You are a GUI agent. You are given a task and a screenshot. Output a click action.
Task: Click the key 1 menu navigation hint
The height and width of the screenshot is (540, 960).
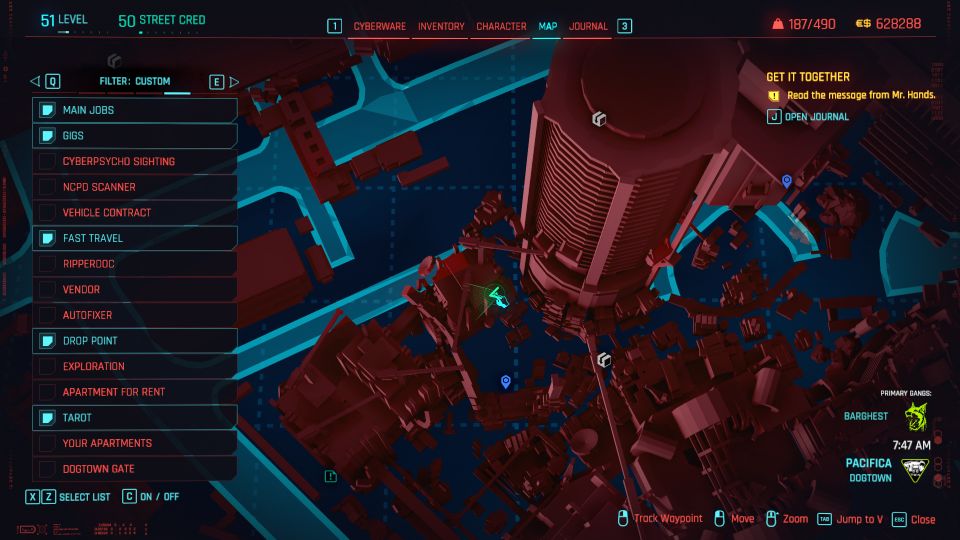click(x=334, y=26)
